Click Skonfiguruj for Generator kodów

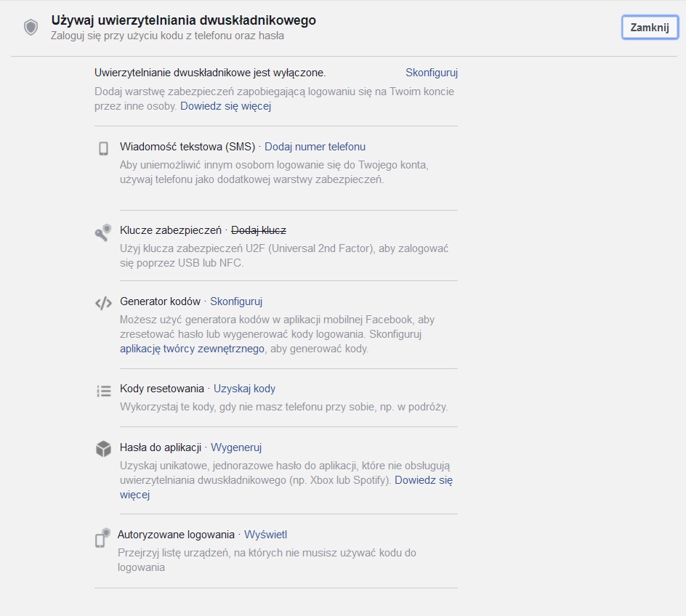[x=236, y=301]
